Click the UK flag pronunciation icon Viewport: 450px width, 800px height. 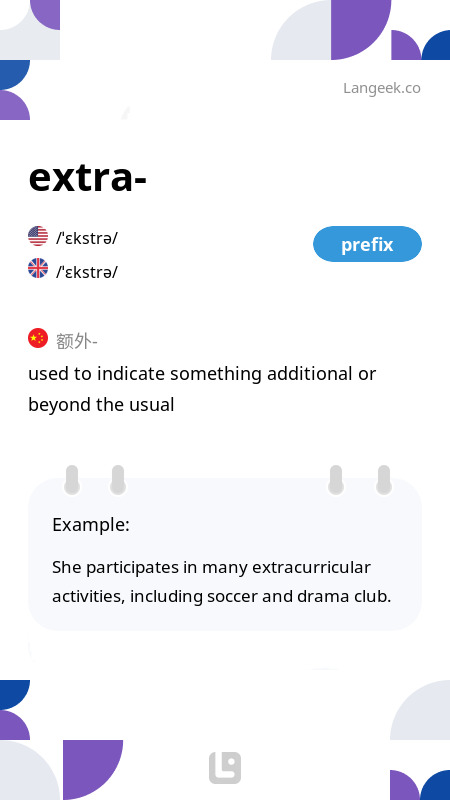click(38, 268)
